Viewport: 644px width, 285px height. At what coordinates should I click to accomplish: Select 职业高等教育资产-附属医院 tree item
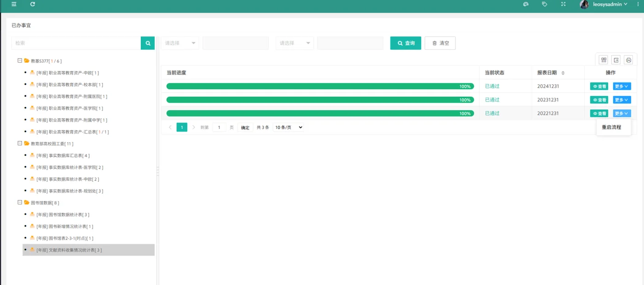pos(72,97)
